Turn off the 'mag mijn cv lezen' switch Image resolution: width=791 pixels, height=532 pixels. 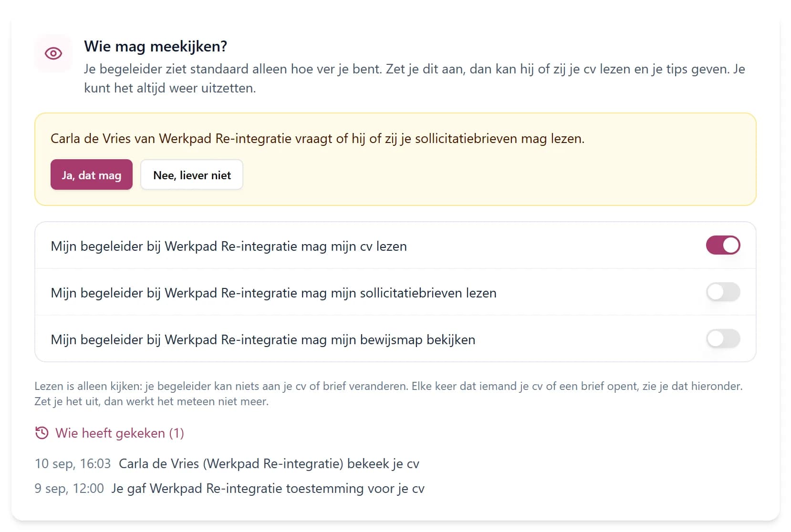pyautogui.click(x=723, y=246)
